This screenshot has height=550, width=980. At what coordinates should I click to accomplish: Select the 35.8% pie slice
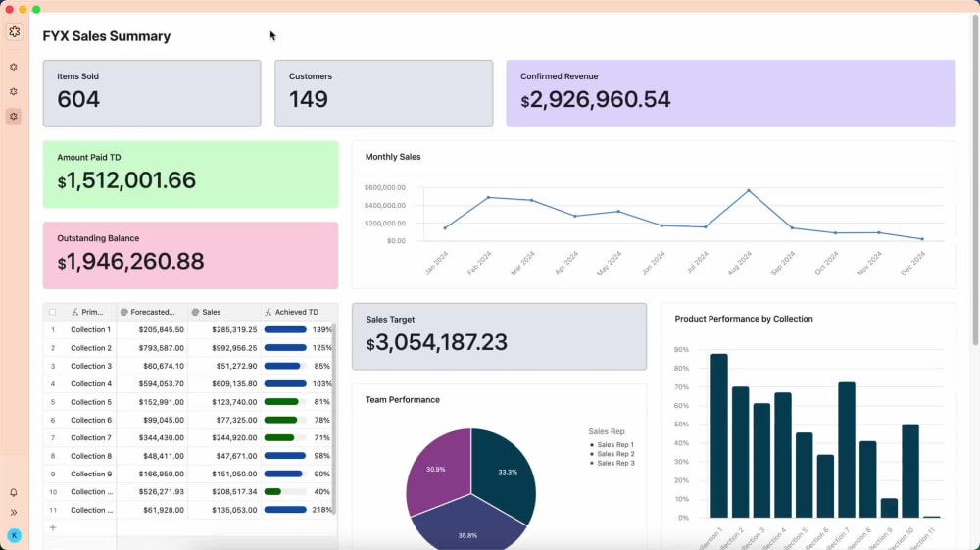coord(467,525)
